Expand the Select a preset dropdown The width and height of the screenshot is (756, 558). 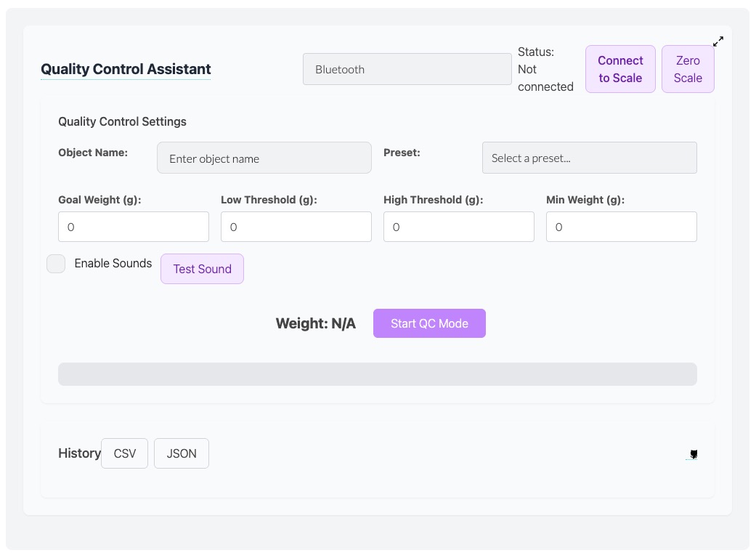tap(589, 158)
